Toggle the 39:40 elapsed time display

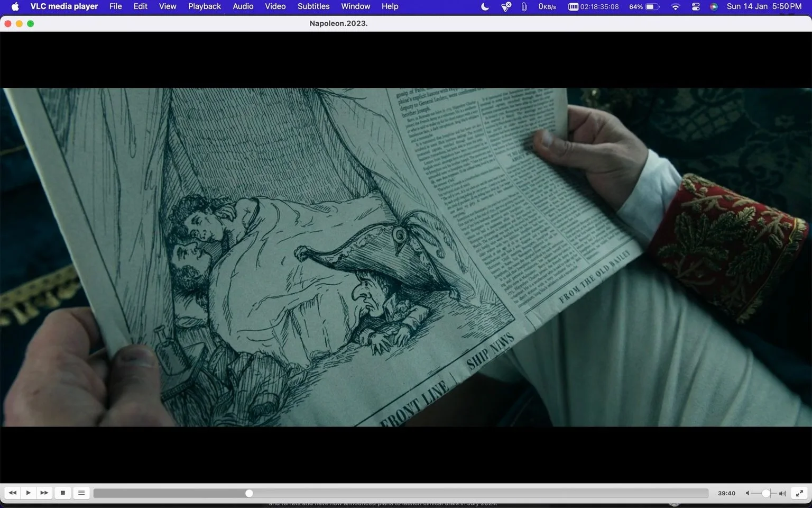tap(726, 493)
